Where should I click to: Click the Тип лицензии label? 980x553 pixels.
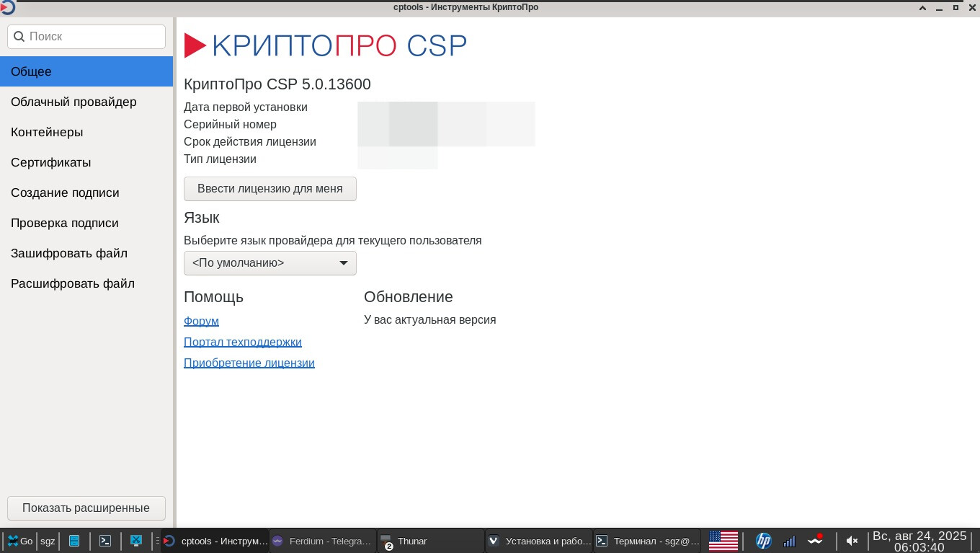(220, 159)
